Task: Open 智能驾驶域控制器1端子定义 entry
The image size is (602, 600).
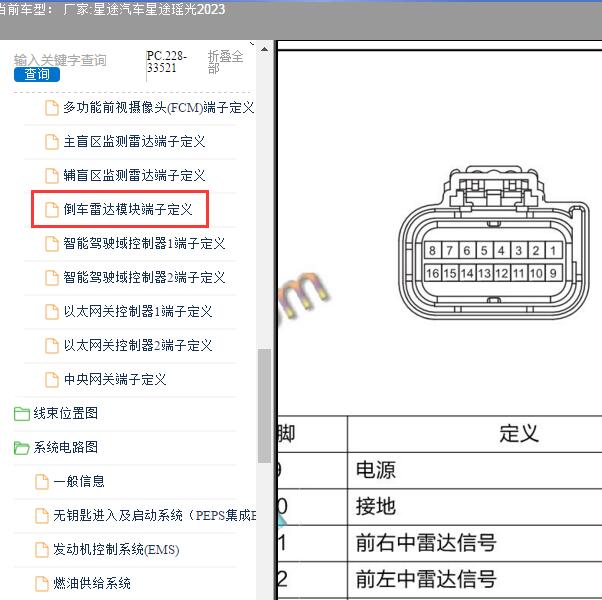Action: [x=144, y=243]
